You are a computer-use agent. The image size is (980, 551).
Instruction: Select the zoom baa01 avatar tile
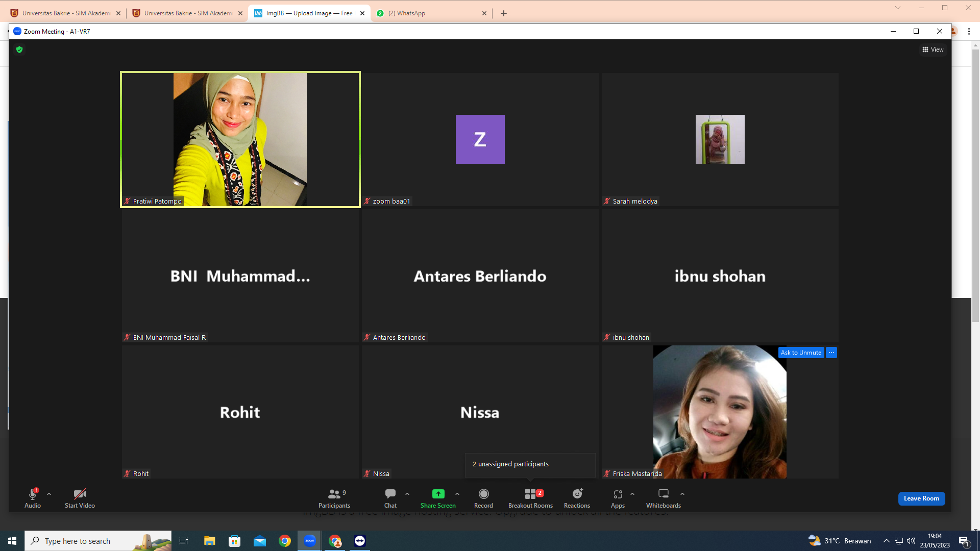tap(480, 139)
